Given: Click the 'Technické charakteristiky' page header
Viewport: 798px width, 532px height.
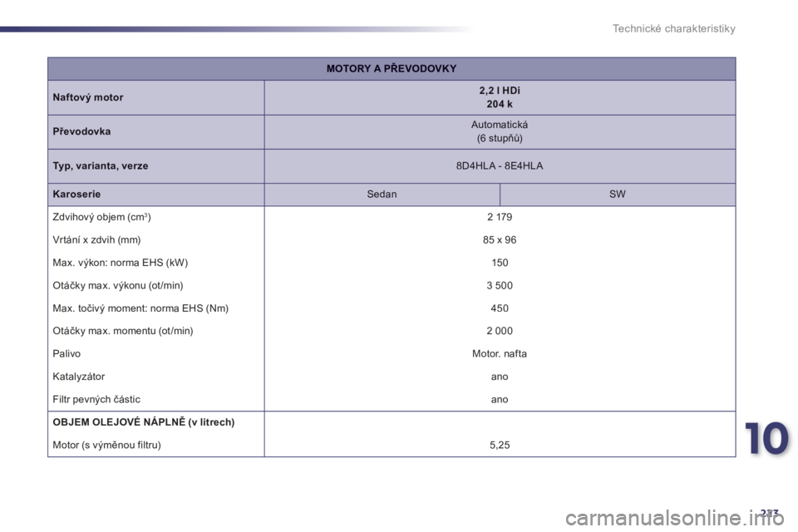Looking at the screenshot, I should (673, 28).
